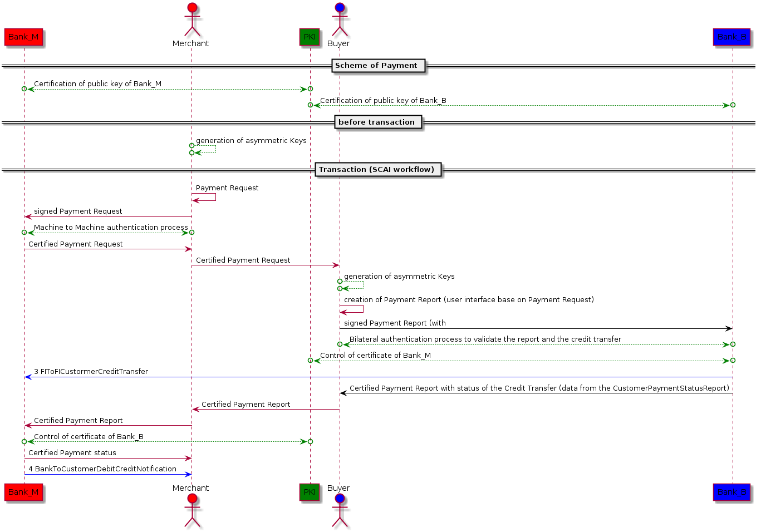Click the "signed Payment Request" message label

coord(78,211)
